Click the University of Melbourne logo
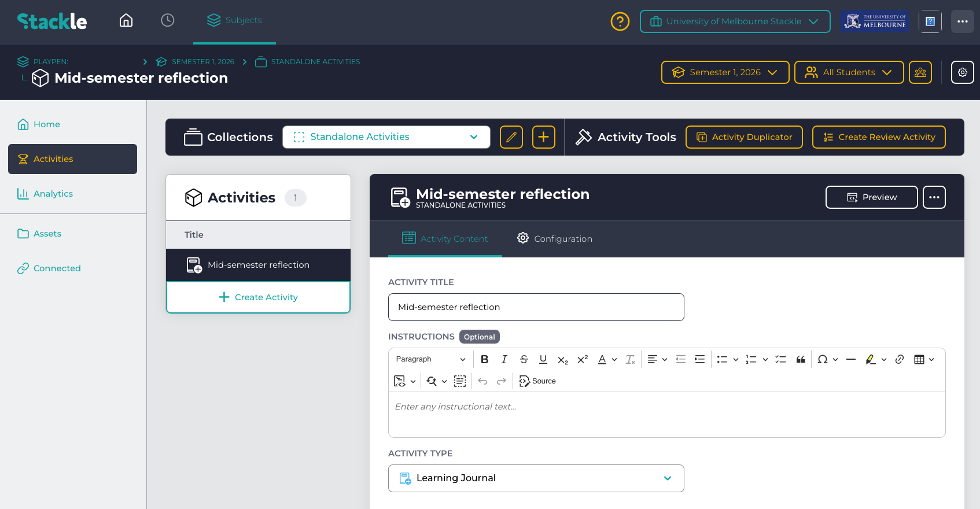This screenshot has width=980, height=509. (875, 21)
